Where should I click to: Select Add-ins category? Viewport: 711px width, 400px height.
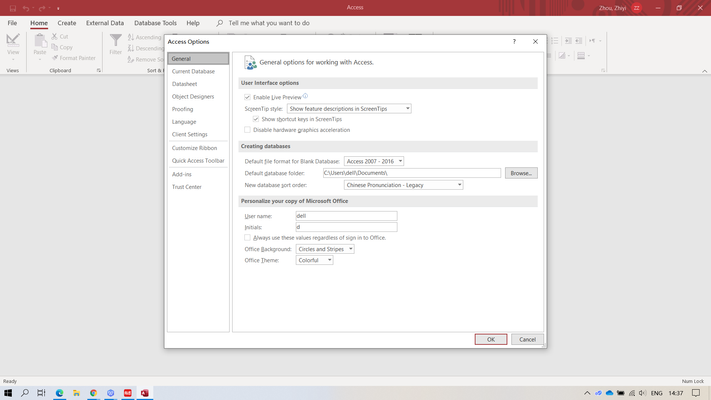(x=198, y=174)
